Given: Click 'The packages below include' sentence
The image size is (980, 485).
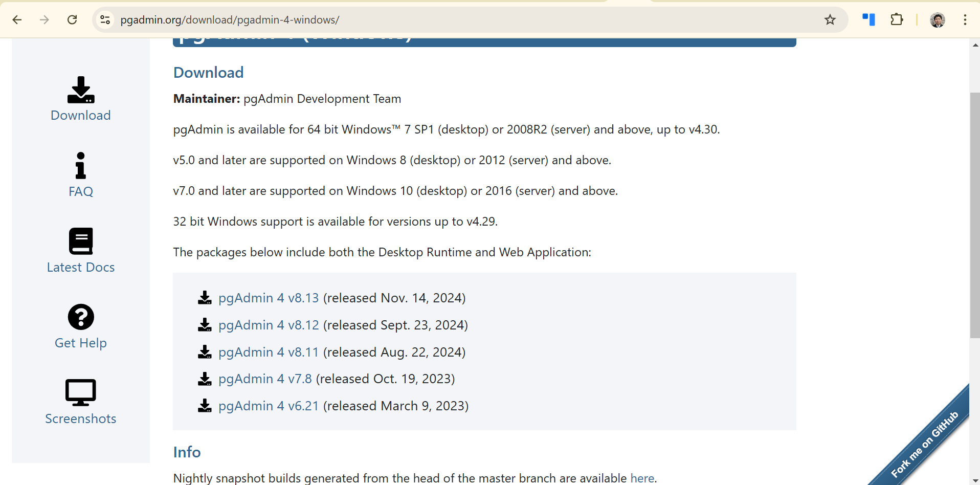Looking at the screenshot, I should 382,252.
